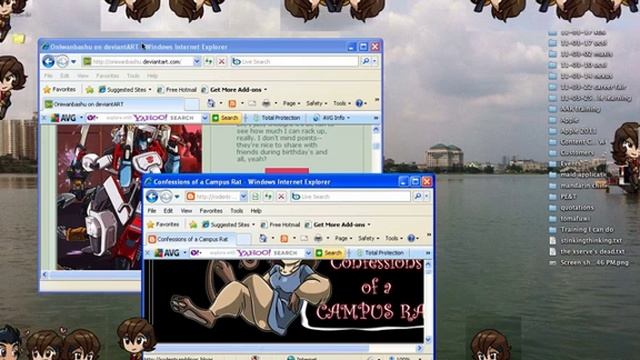Open Safety command menu in Campus Rat window
Image resolution: width=640 pixels, height=360 pixels.
click(368, 238)
